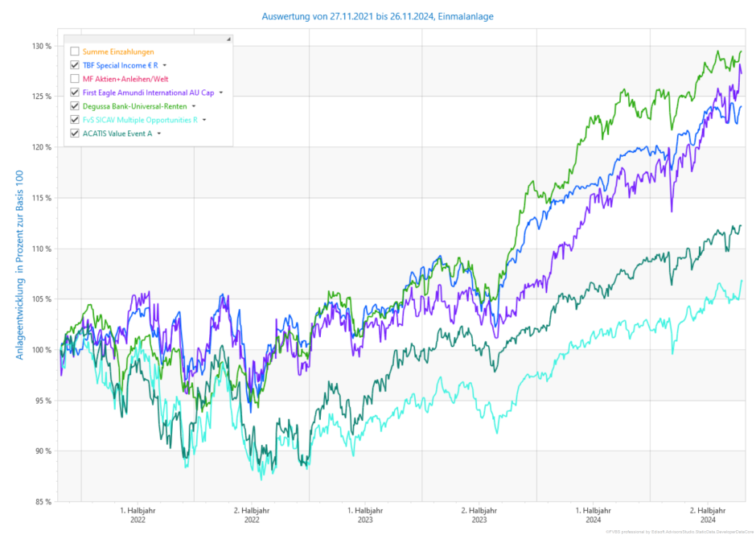
Task: Enable the MF Aktien+Anleihen/Welt checkbox
Action: [x=75, y=79]
